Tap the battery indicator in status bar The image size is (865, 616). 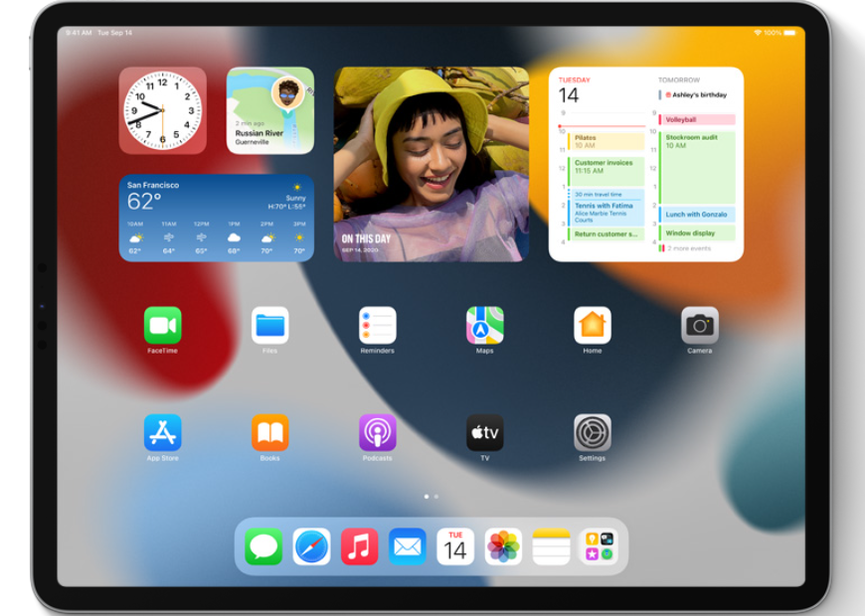(x=789, y=33)
